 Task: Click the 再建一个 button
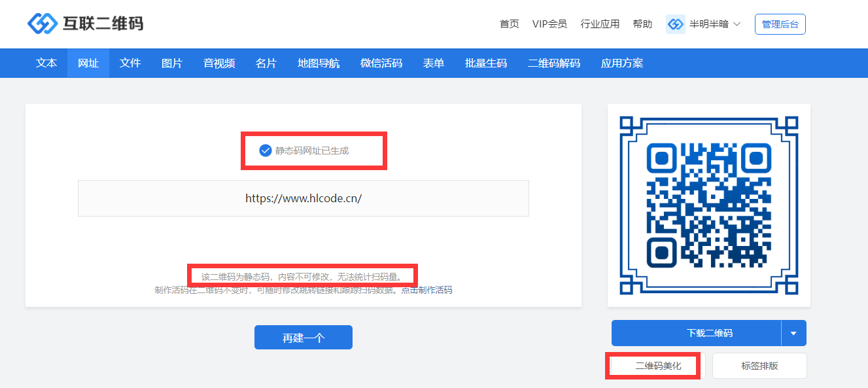click(x=304, y=338)
